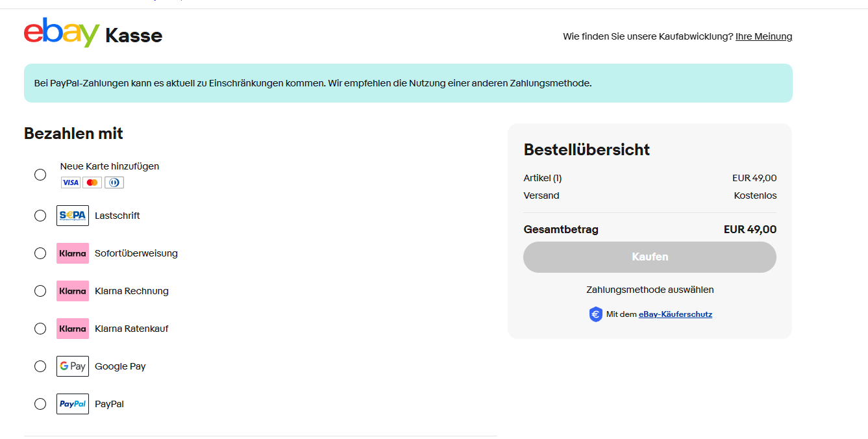Click the PayPal label text
868x439 pixels.
point(109,404)
